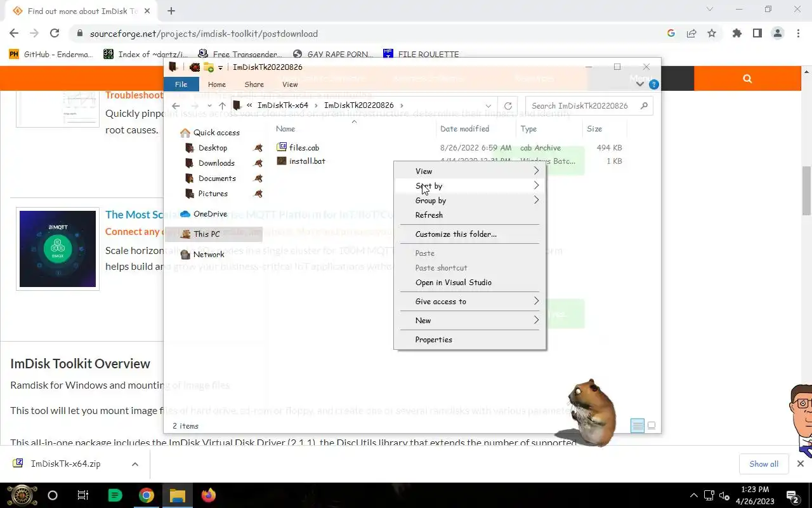812x508 pixels.
Task: Expand the Explorer ribbon chevron
Action: coord(640,84)
